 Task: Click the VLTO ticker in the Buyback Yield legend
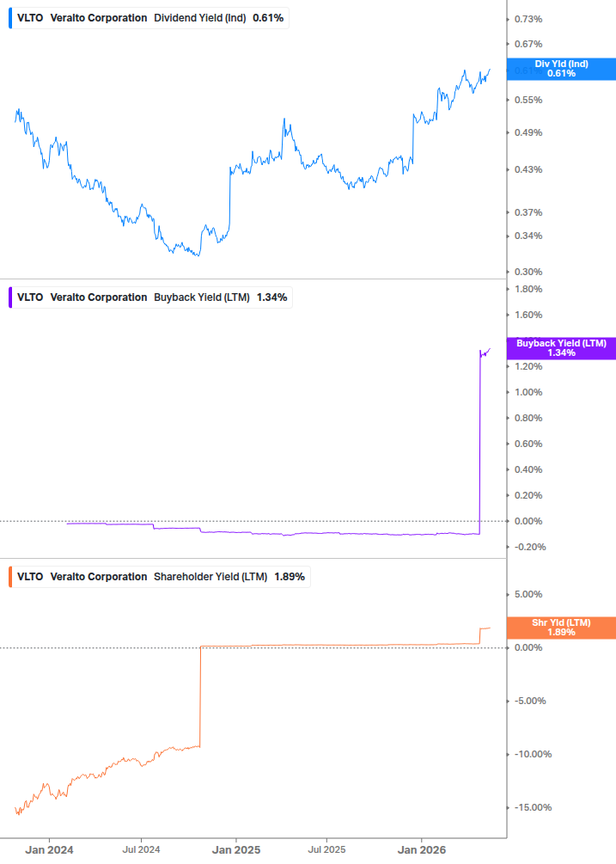point(30,297)
